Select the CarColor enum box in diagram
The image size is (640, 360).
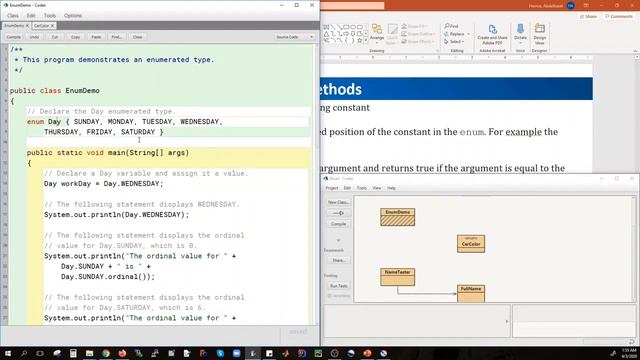(x=471, y=244)
